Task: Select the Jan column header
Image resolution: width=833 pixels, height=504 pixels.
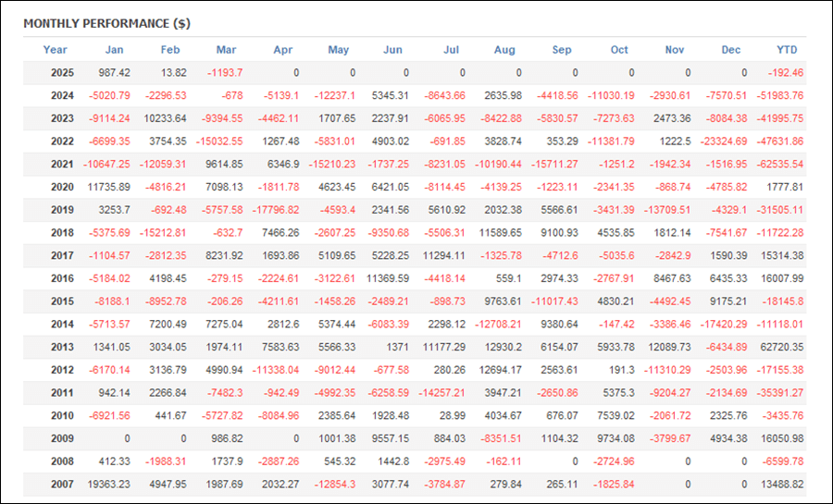Action: click(x=114, y=50)
